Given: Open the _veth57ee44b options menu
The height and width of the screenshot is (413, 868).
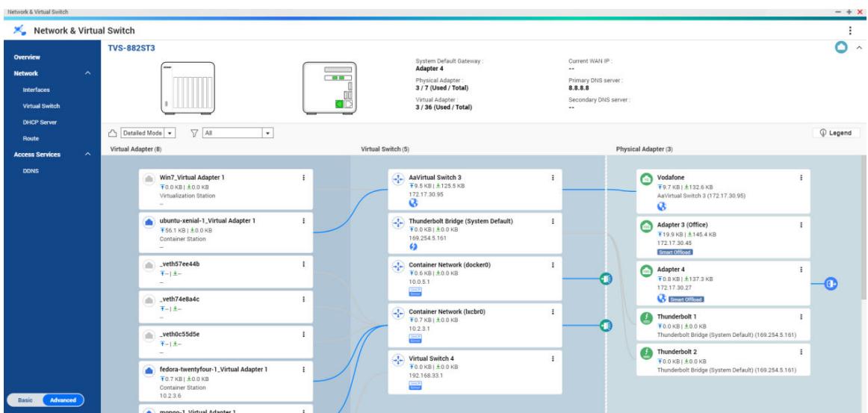Looking at the screenshot, I should [303, 264].
